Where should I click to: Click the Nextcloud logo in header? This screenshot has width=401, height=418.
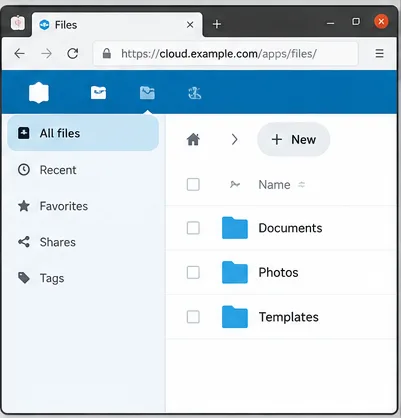[x=39, y=93]
